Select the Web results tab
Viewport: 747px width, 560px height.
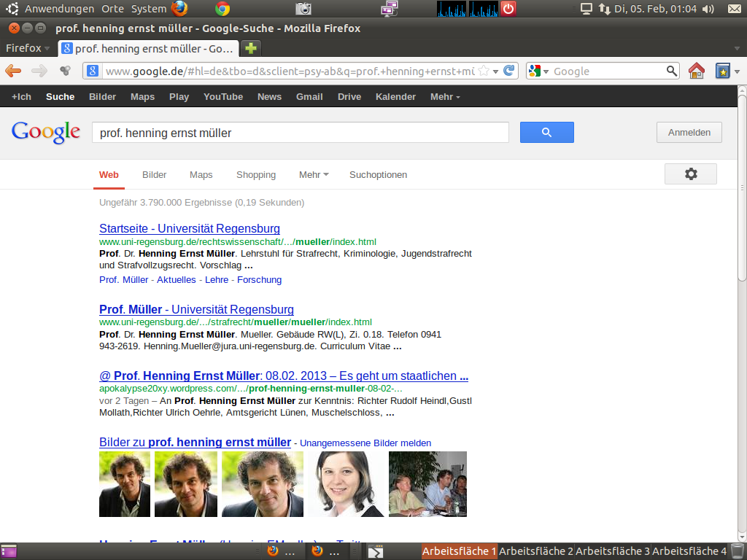coord(109,175)
